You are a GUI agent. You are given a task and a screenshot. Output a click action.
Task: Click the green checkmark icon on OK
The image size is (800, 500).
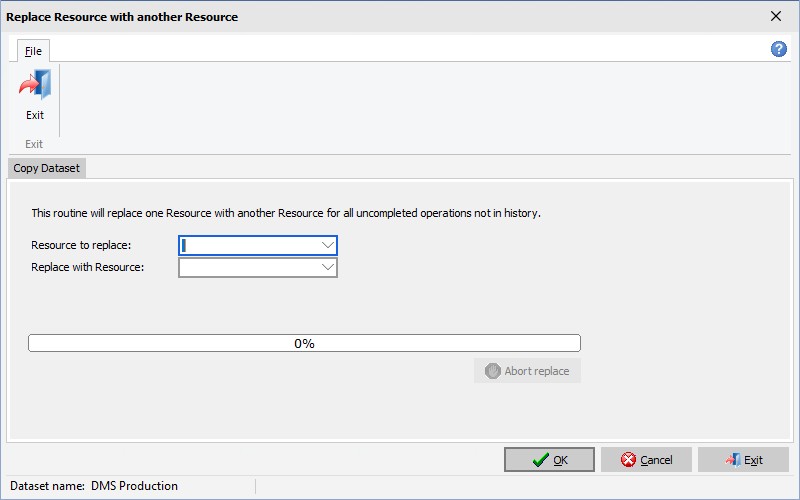[541, 460]
